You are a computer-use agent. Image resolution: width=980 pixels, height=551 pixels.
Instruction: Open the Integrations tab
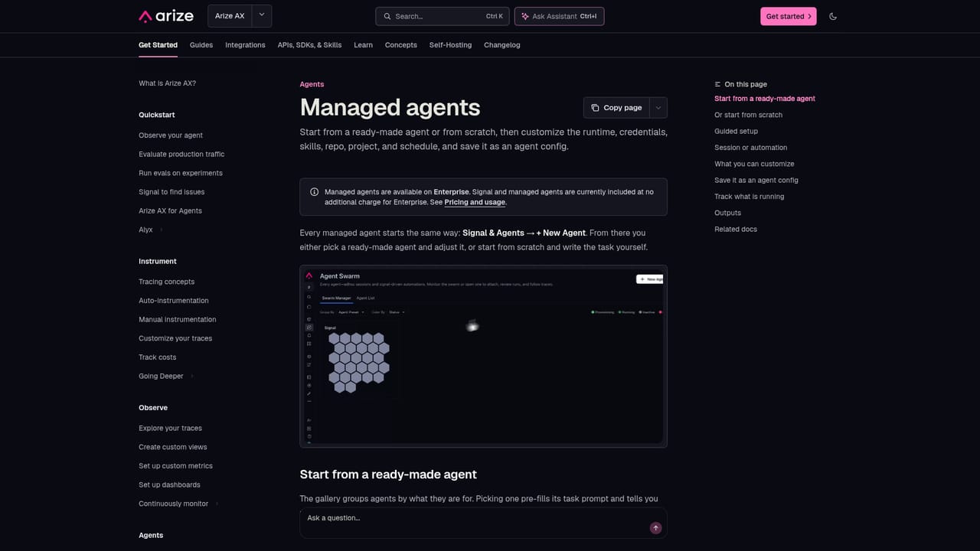pyautogui.click(x=245, y=45)
